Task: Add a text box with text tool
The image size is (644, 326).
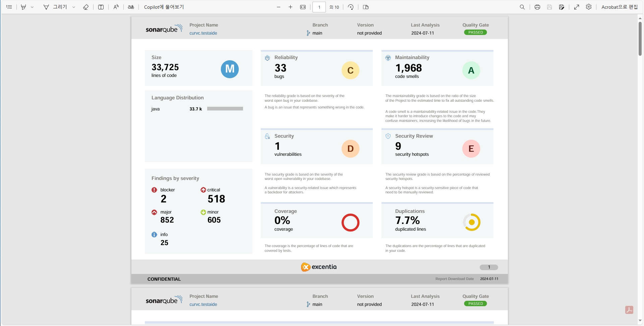Action: (x=101, y=7)
